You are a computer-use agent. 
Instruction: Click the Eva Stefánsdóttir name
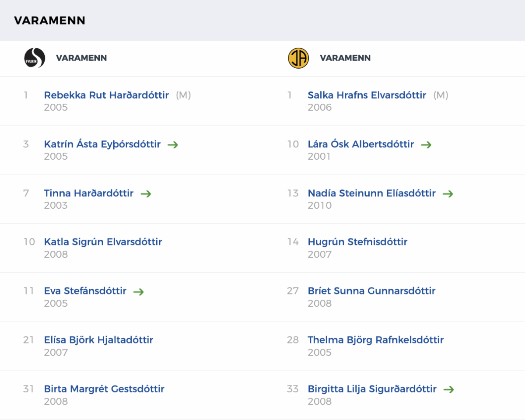(x=85, y=291)
